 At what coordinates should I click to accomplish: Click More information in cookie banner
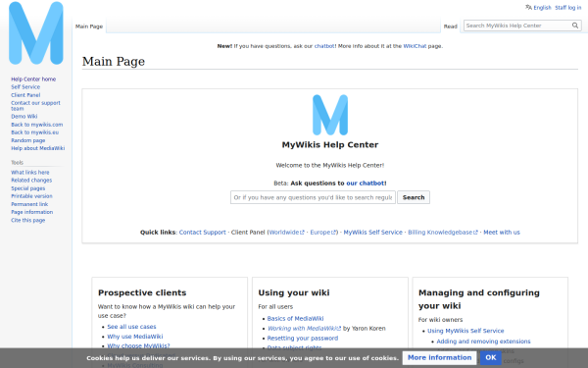tap(439, 358)
